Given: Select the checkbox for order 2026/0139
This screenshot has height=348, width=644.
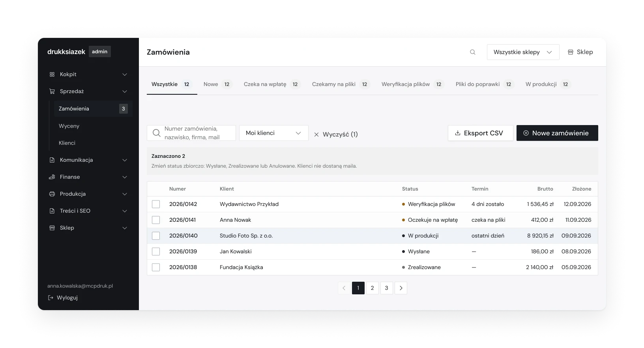Looking at the screenshot, I should (156, 251).
